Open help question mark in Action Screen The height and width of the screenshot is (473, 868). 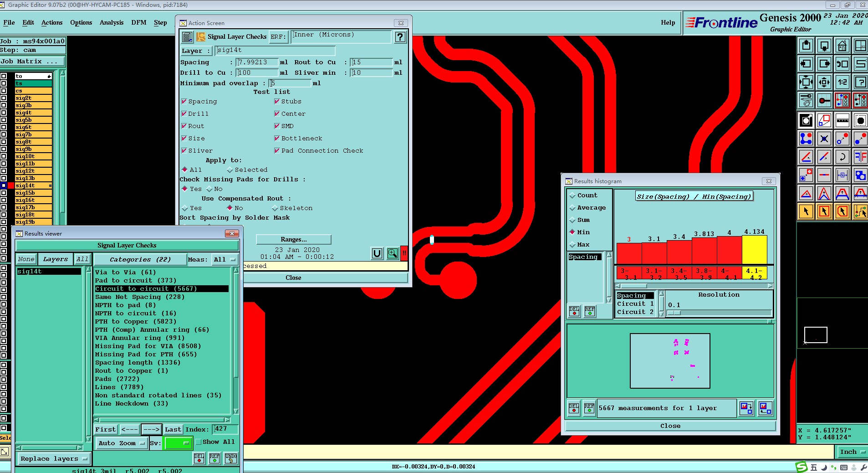[x=400, y=37]
